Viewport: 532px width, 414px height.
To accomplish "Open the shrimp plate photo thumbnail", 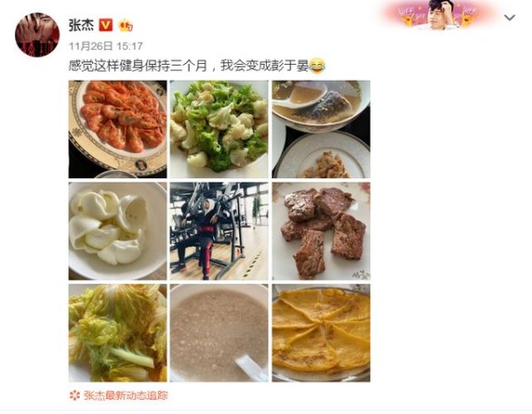I will tap(118, 129).
